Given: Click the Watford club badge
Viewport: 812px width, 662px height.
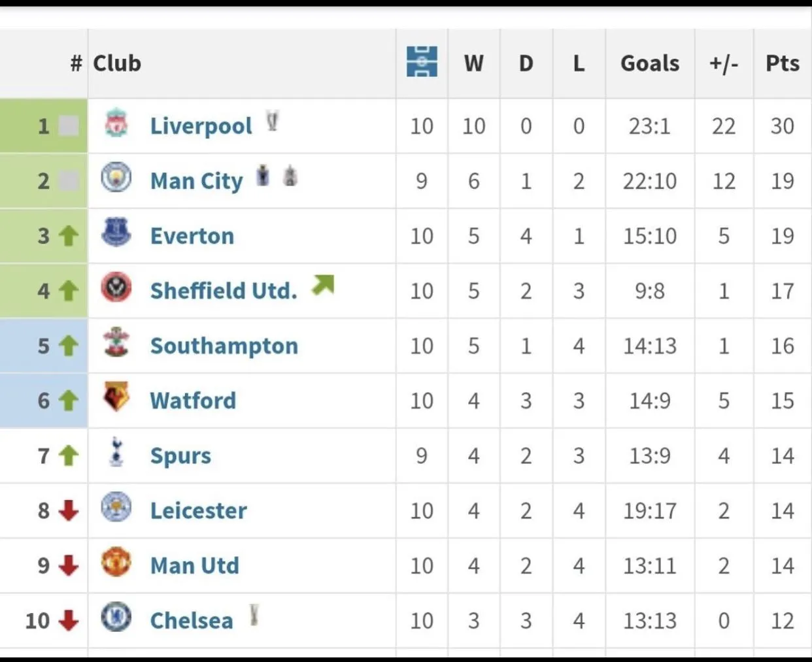Looking at the screenshot, I should (x=116, y=397).
